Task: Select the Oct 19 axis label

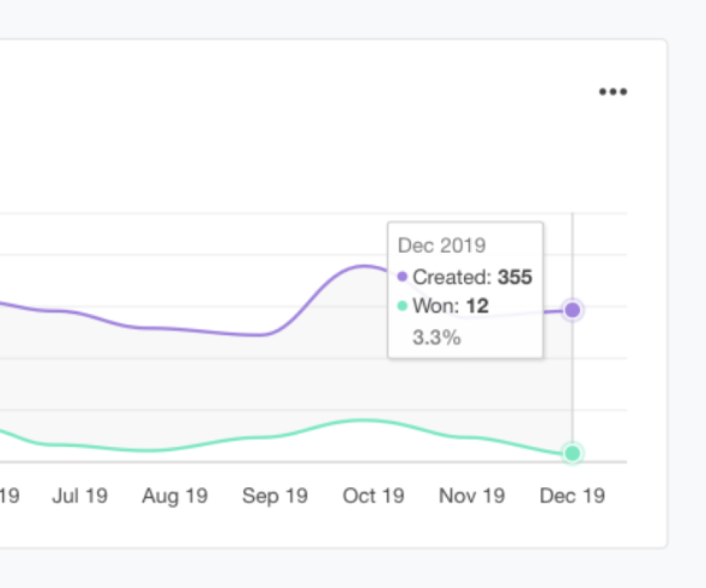Action: tap(373, 496)
